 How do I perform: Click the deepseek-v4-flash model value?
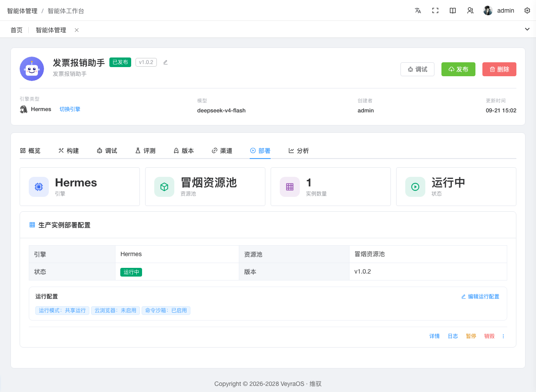221,111
